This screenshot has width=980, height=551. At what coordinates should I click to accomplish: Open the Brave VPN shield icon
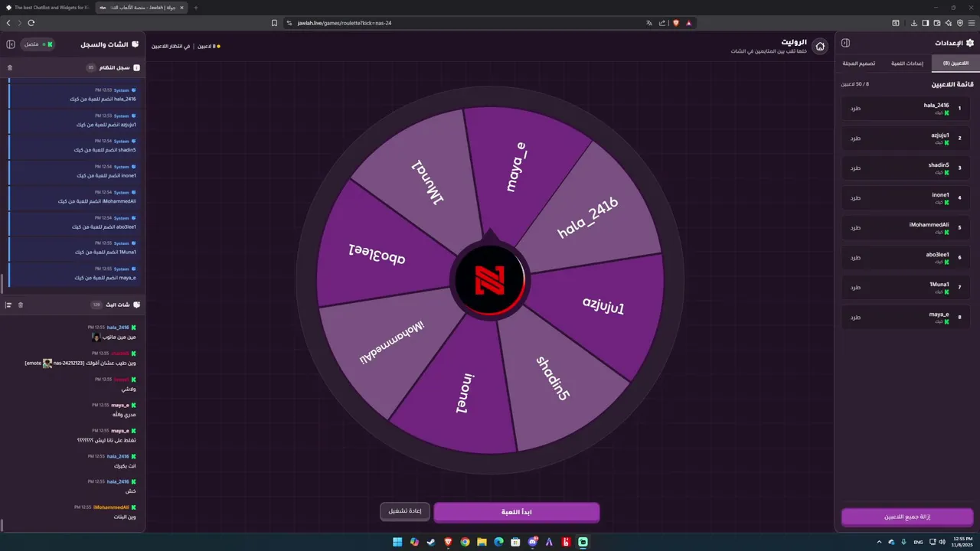coord(959,23)
